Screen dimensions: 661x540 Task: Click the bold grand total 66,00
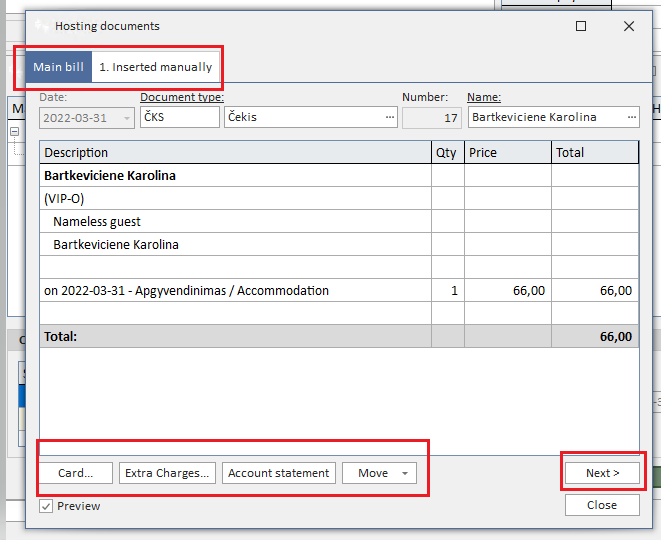tap(615, 336)
